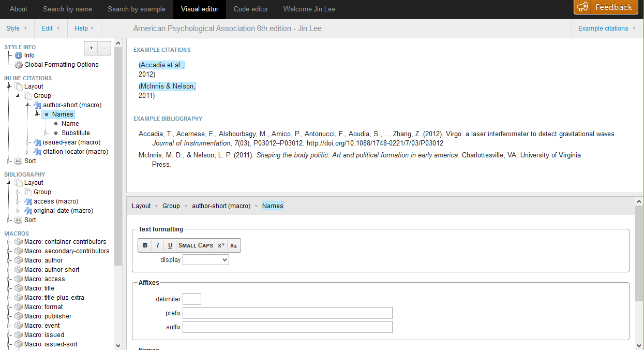The height and width of the screenshot is (350, 644).
Task: Collapse the author-short (macro) tree node
Action: point(27,105)
